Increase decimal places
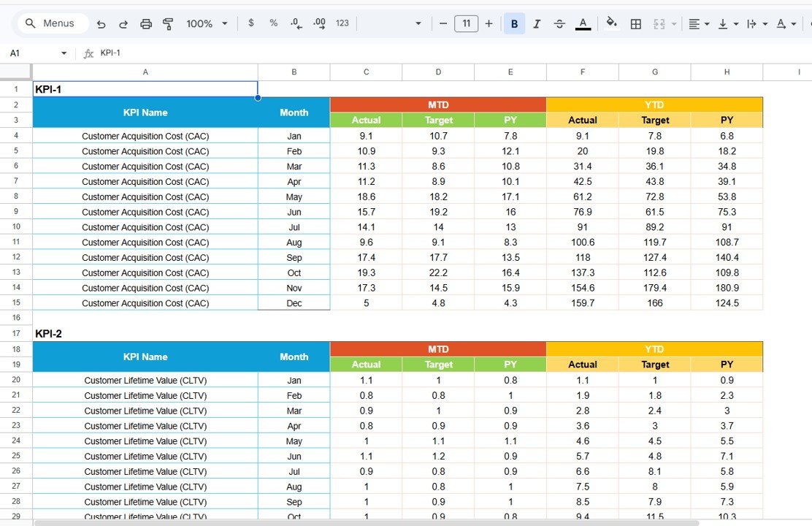Image resolution: width=812 pixels, height=526 pixels. tap(319, 23)
